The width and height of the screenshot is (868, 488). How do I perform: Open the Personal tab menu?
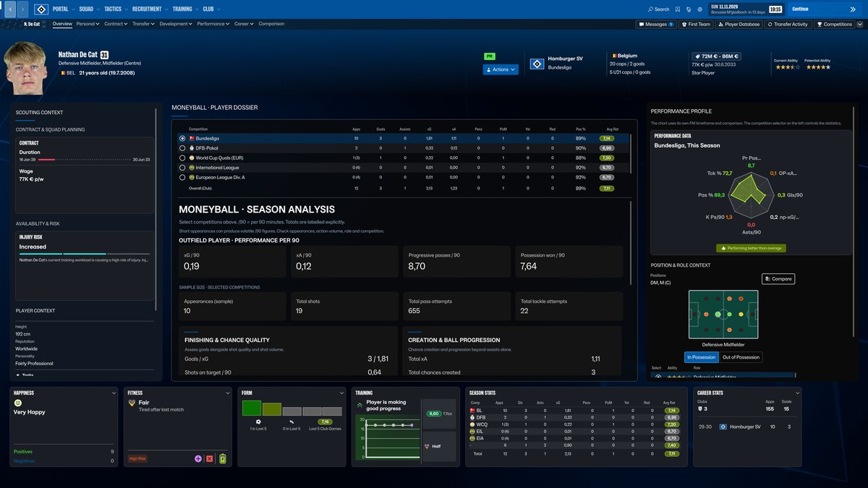click(88, 24)
